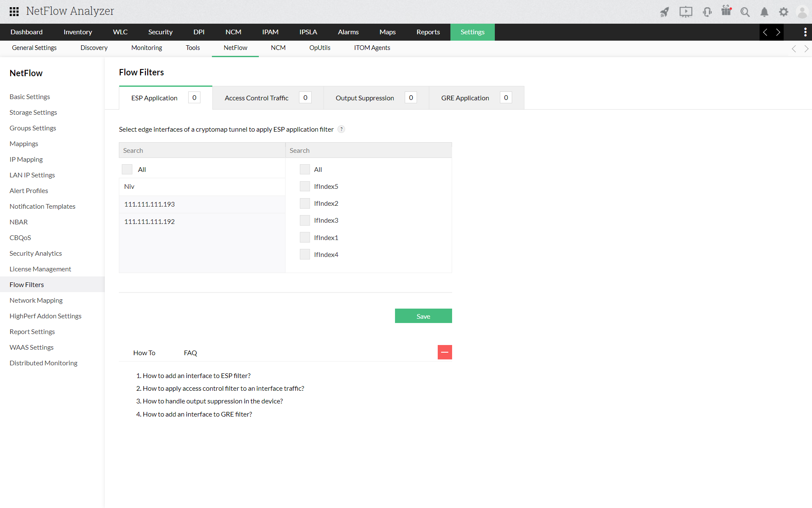Click the search magnifier icon
812x508 pixels.
(x=745, y=12)
